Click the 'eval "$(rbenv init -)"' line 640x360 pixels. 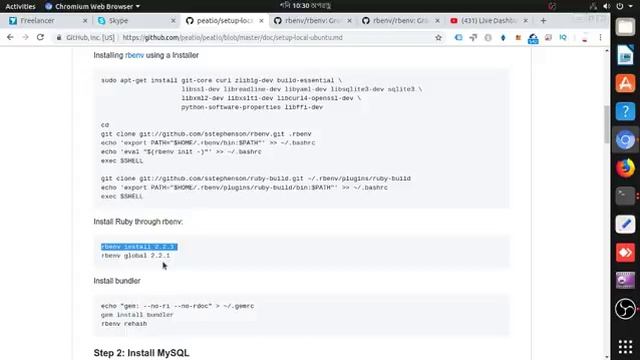click(181, 151)
